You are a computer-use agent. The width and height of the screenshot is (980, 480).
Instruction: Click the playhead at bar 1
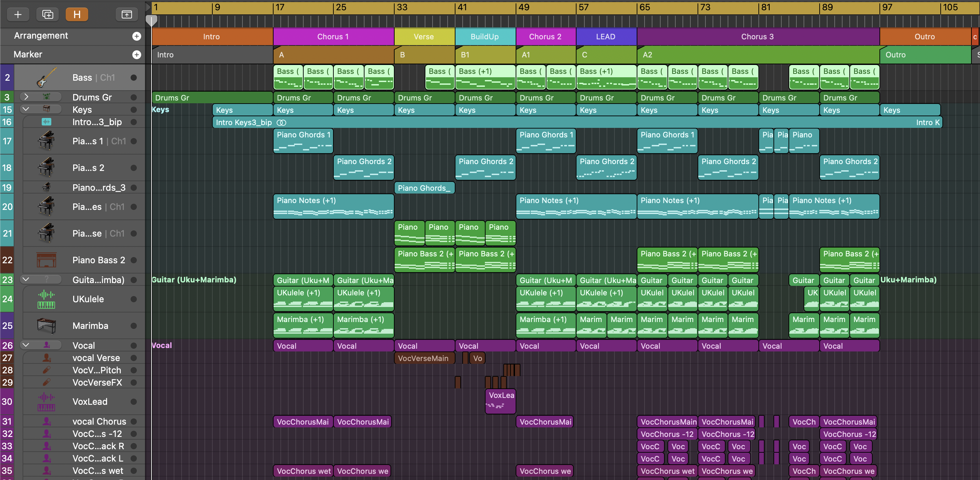pos(152,20)
